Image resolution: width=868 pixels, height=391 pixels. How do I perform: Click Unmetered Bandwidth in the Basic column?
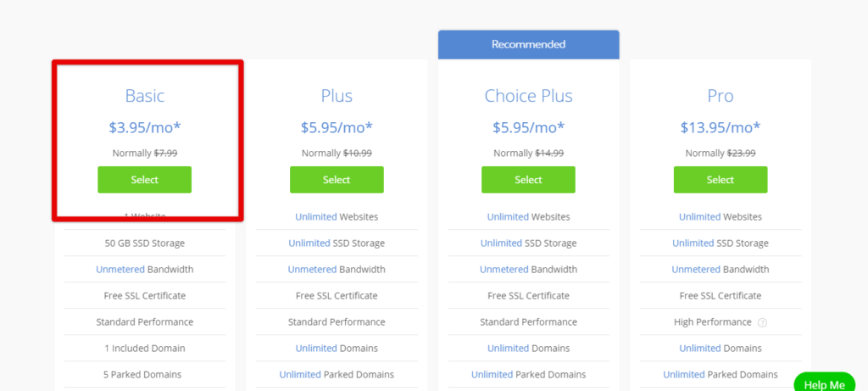click(144, 270)
